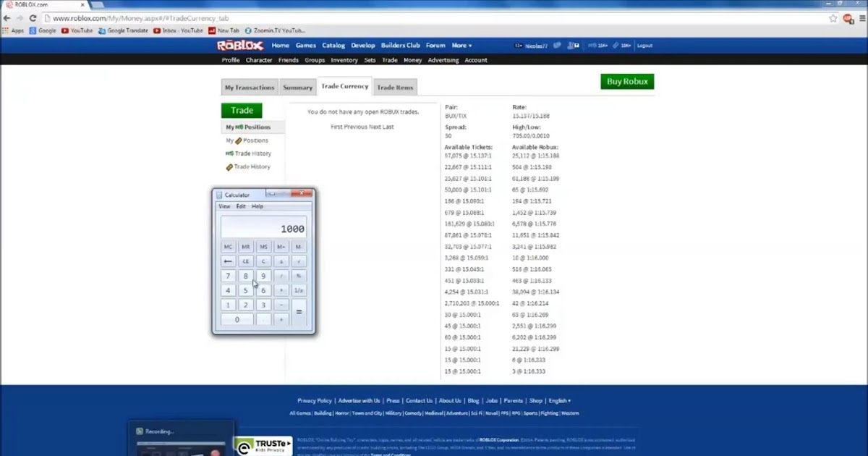868x456 pixels.
Task: Open the Catalog link in ROBLOX header
Action: (x=333, y=46)
